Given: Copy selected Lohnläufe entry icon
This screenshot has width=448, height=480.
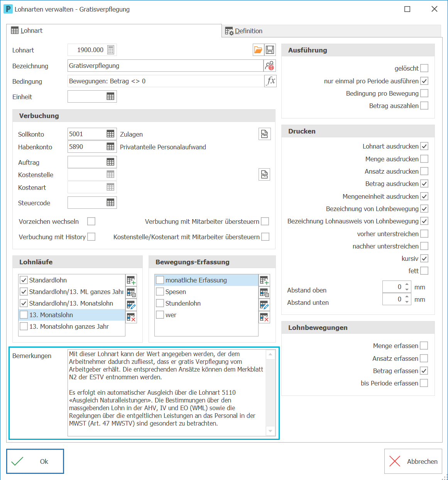Looking at the screenshot, I should coord(131,292).
